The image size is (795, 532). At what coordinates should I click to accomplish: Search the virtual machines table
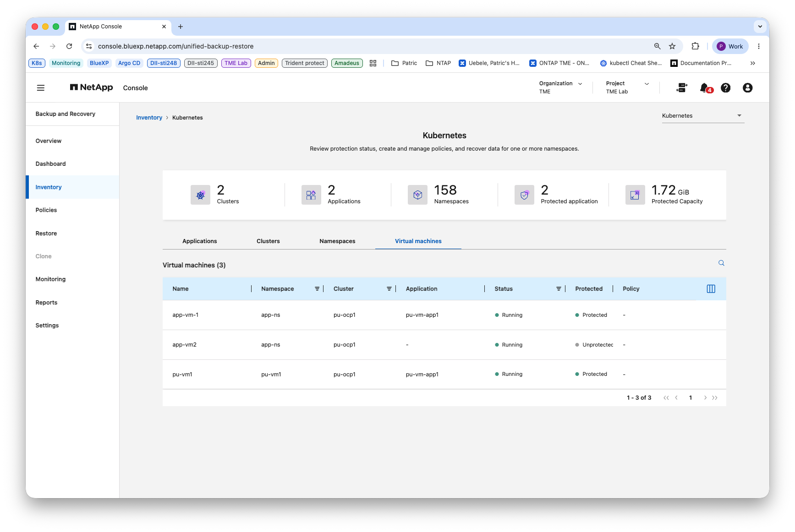click(x=721, y=263)
